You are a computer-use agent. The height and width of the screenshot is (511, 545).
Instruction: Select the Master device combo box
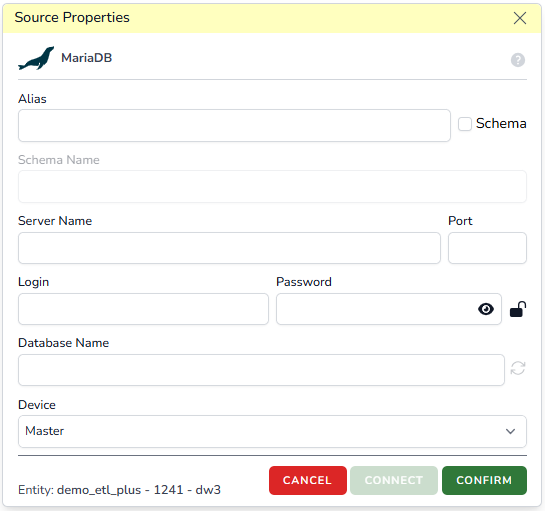pyautogui.click(x=272, y=431)
